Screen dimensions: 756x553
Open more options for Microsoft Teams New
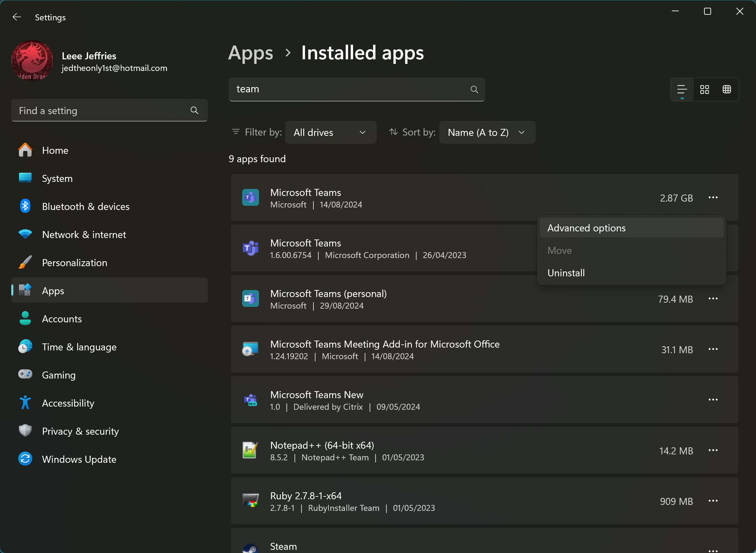(713, 400)
